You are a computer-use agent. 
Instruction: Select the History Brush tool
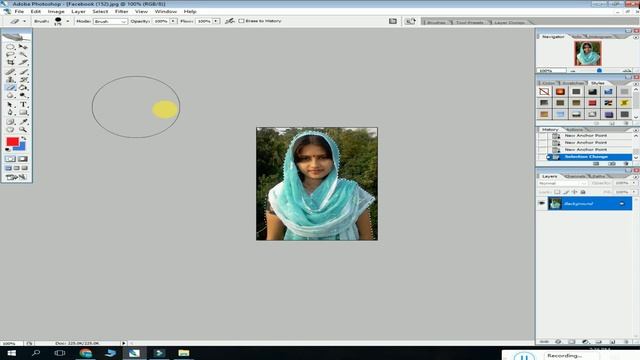pyautogui.click(x=23, y=80)
